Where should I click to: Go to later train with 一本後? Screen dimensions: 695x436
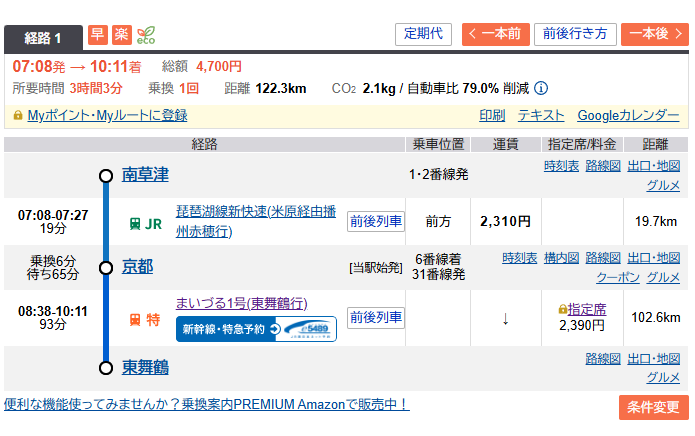point(655,34)
